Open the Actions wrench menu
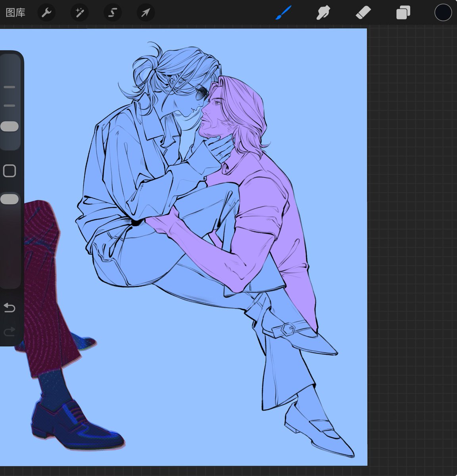457x476 pixels. pos(46,13)
